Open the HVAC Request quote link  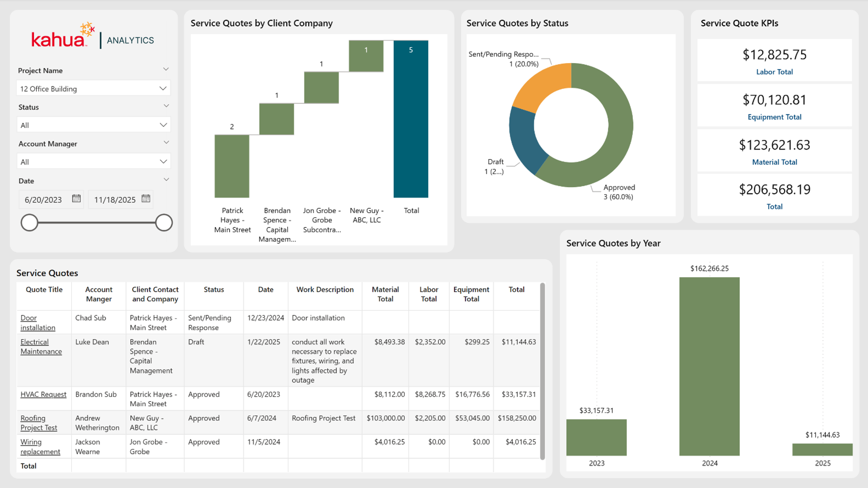[x=43, y=394]
